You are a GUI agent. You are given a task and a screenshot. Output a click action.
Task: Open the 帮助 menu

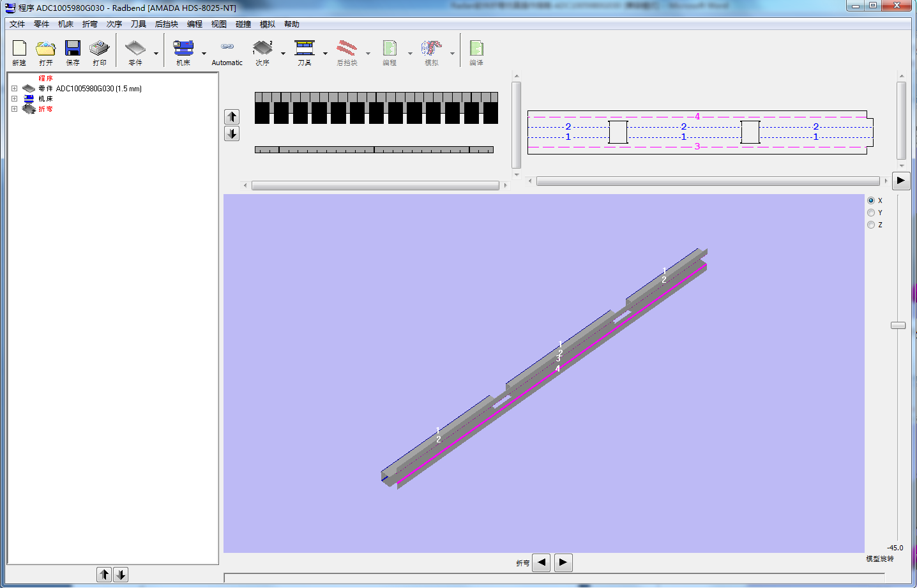pyautogui.click(x=292, y=24)
